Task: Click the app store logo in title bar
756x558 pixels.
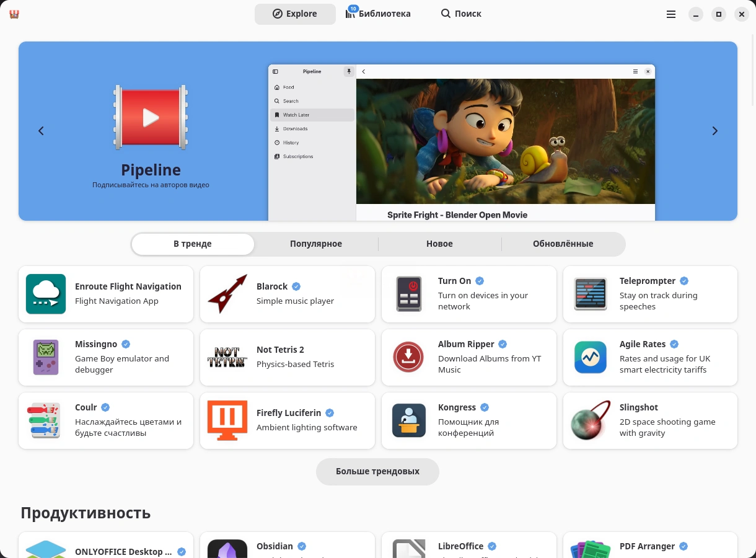Action: 14,14
